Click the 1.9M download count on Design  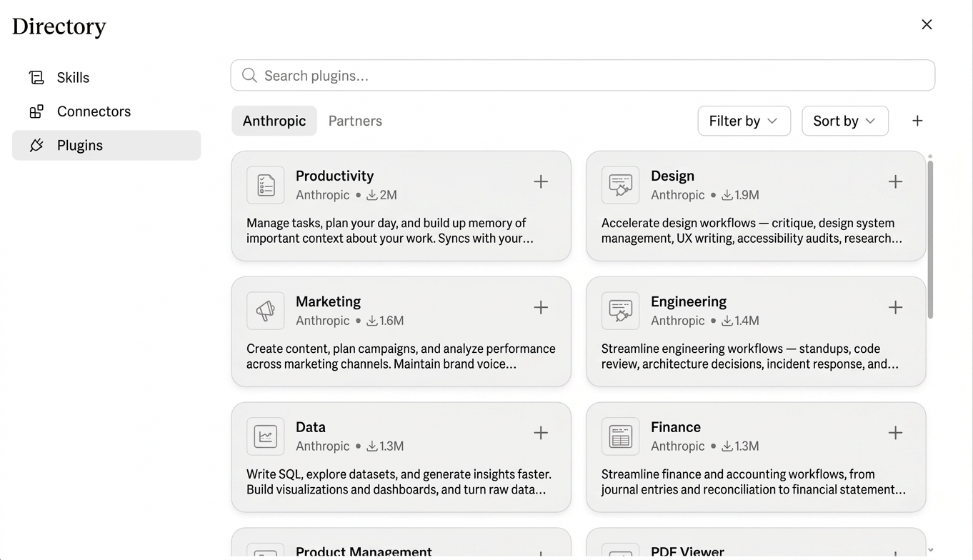[740, 195]
